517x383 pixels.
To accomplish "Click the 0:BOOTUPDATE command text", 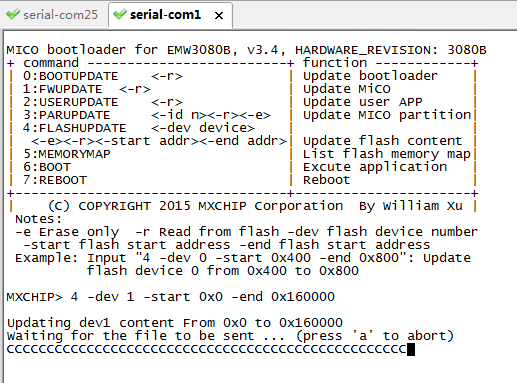I will 70,76.
